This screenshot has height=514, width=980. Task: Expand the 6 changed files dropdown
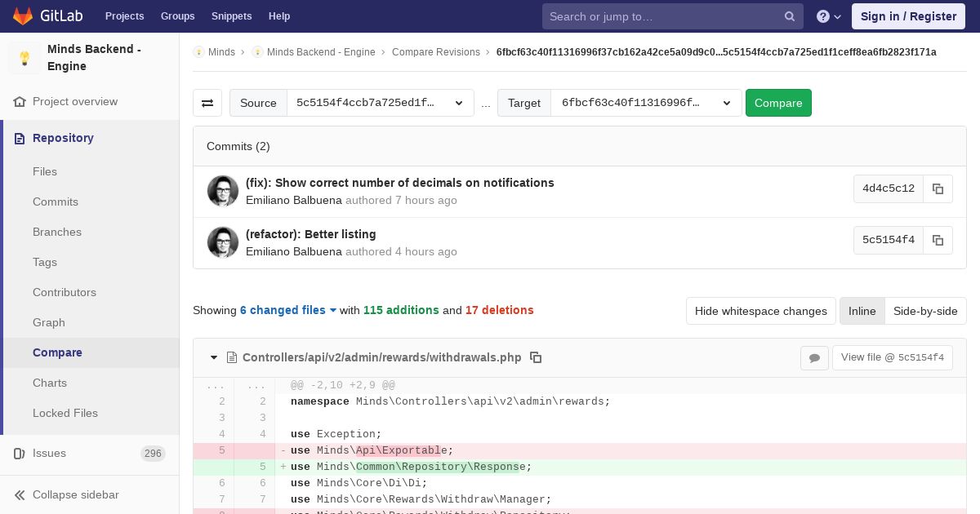[x=288, y=310]
